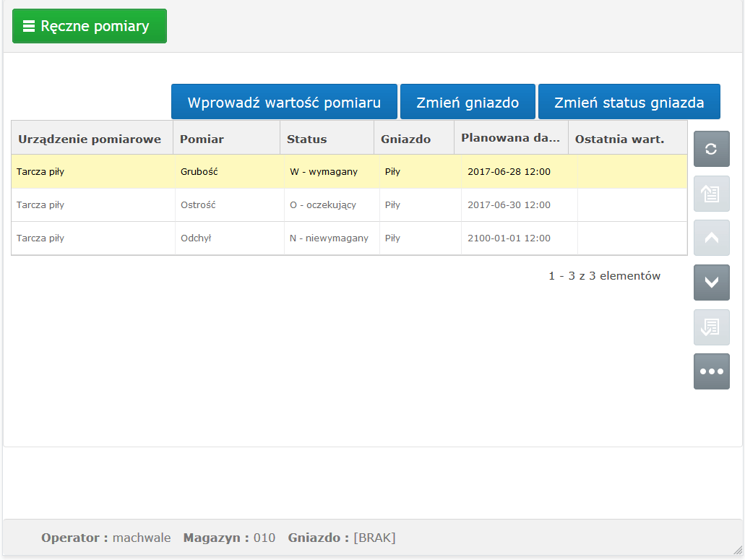745x560 pixels.
Task: Click the Zmień gniazdo button
Action: click(468, 103)
